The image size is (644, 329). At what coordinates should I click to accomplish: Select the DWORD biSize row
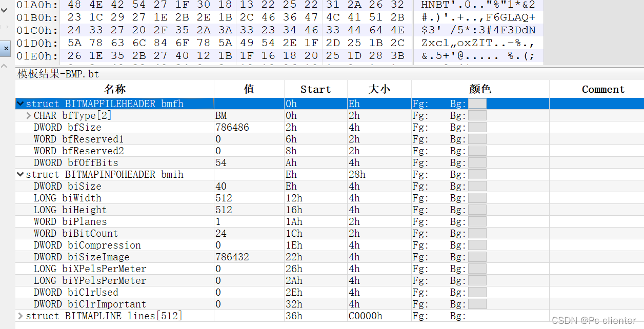(x=330, y=186)
